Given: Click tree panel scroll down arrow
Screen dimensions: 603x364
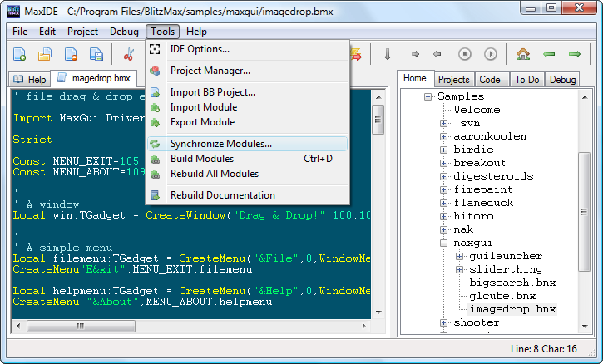Looking at the screenshot, I should pyautogui.click(x=585, y=327).
